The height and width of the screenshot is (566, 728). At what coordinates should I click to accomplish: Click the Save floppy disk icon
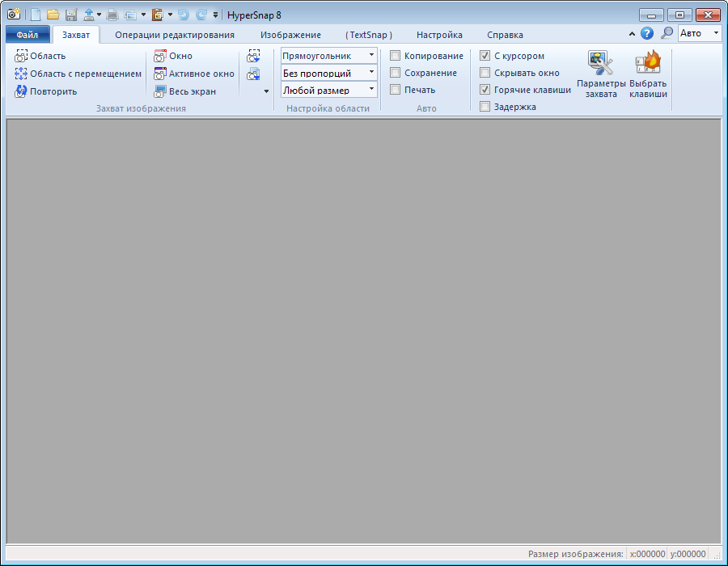70,15
